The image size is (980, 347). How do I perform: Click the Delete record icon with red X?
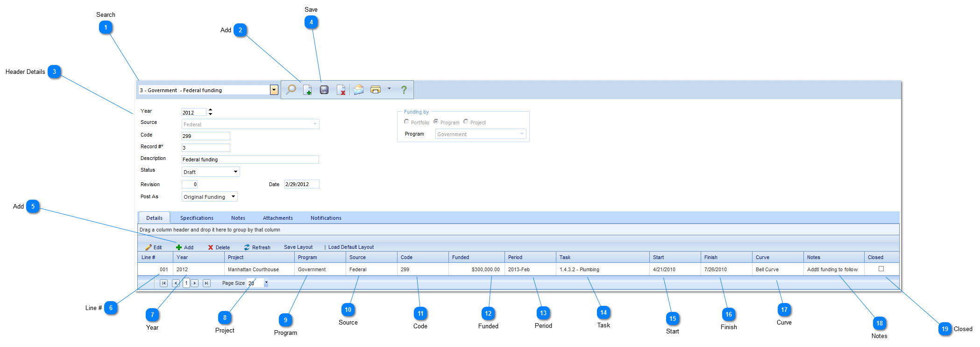coord(341,90)
